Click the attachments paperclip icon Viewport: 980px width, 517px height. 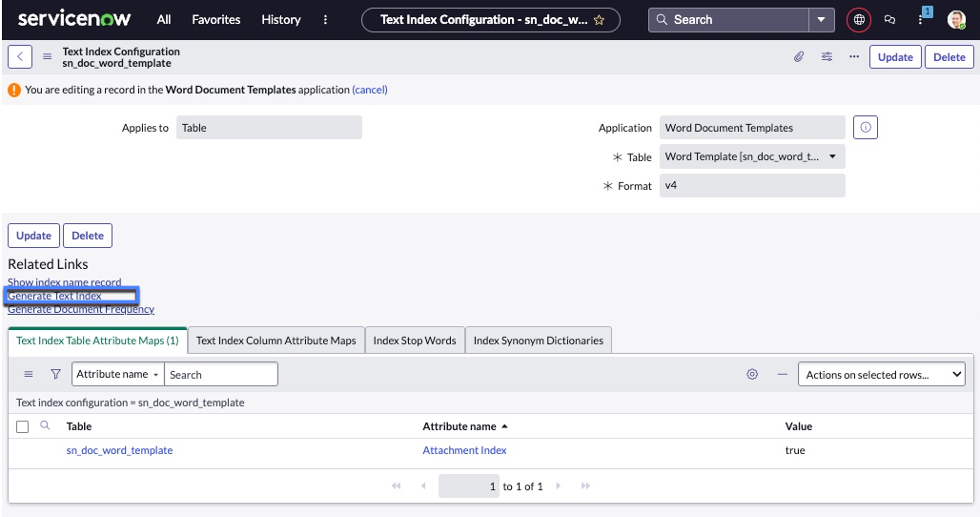coord(799,57)
